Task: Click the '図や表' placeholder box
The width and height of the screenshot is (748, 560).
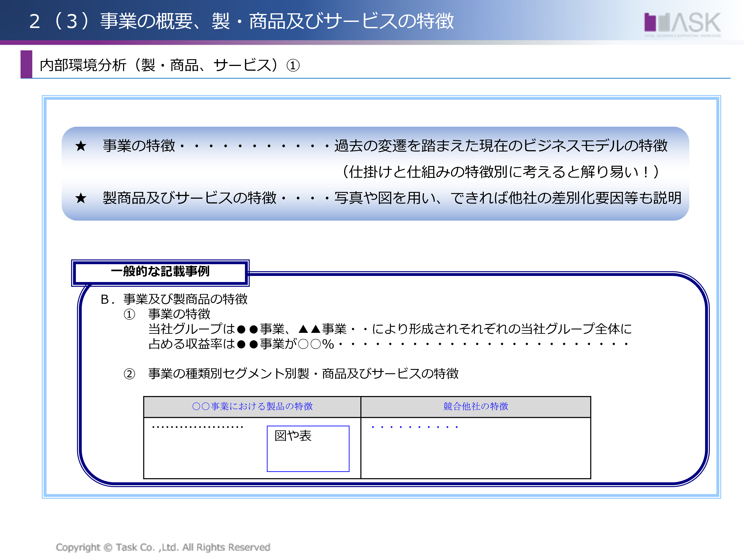Action: [x=308, y=449]
